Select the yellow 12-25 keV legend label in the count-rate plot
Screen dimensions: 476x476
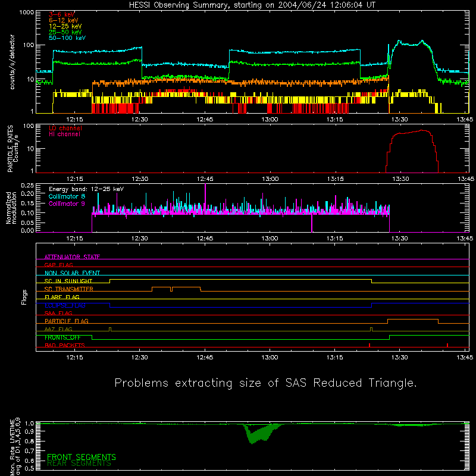(x=65, y=26)
